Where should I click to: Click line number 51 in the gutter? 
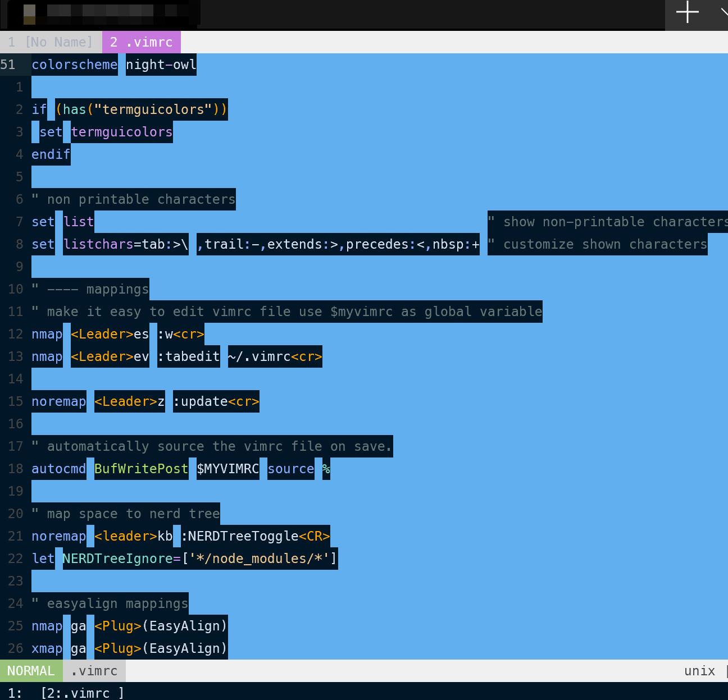tap(8, 65)
